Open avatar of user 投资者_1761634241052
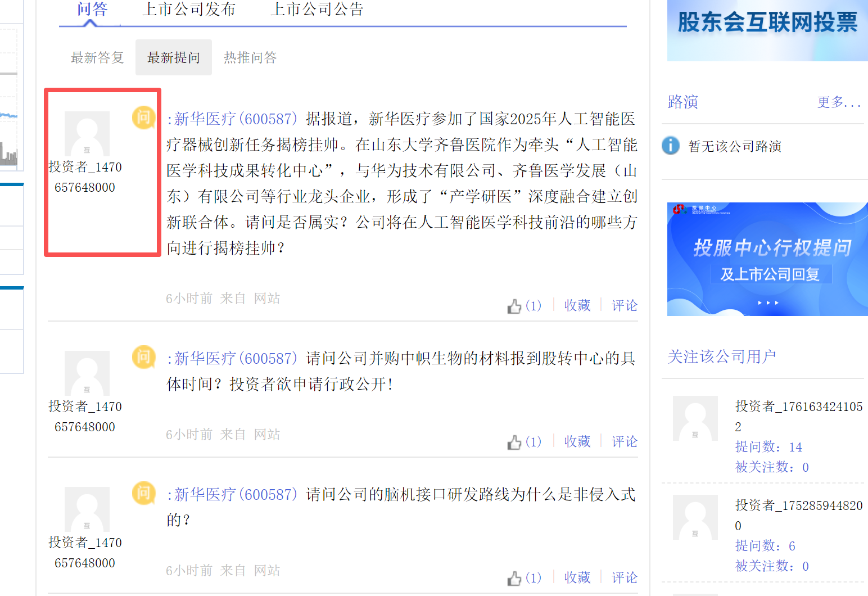868x596 pixels. tap(695, 418)
